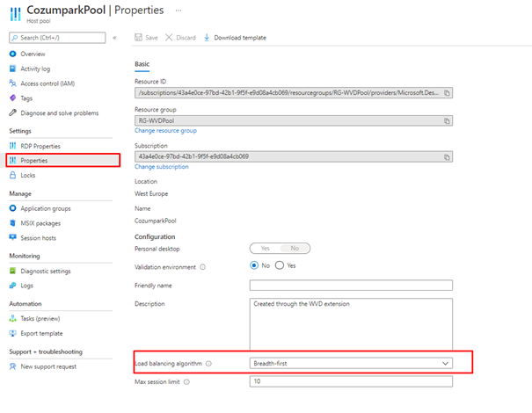Copy the Resource ID to clipboard
The height and width of the screenshot is (413, 532).
pos(447,93)
